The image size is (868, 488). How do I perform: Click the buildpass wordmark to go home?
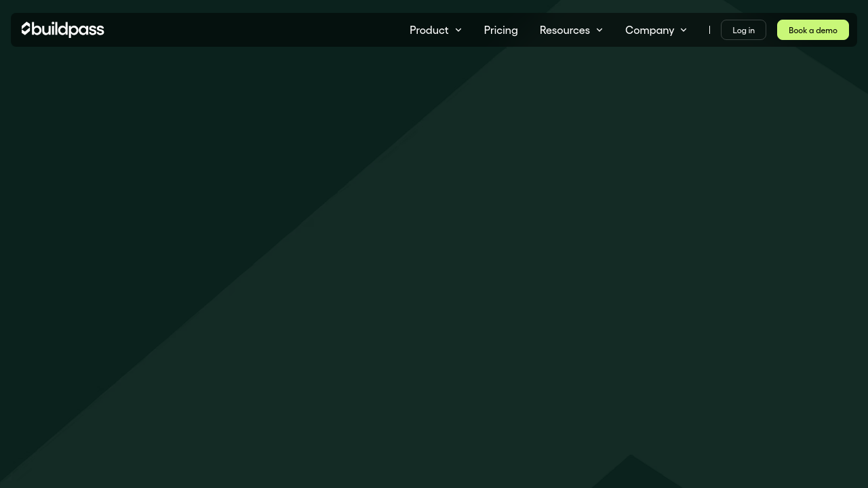click(68, 30)
